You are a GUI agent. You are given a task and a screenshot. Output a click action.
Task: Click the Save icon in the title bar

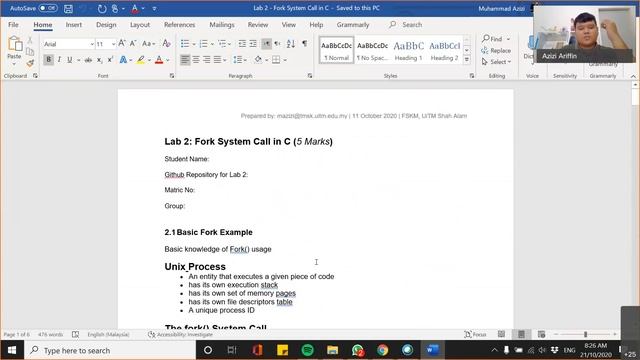pyautogui.click(x=68, y=9)
